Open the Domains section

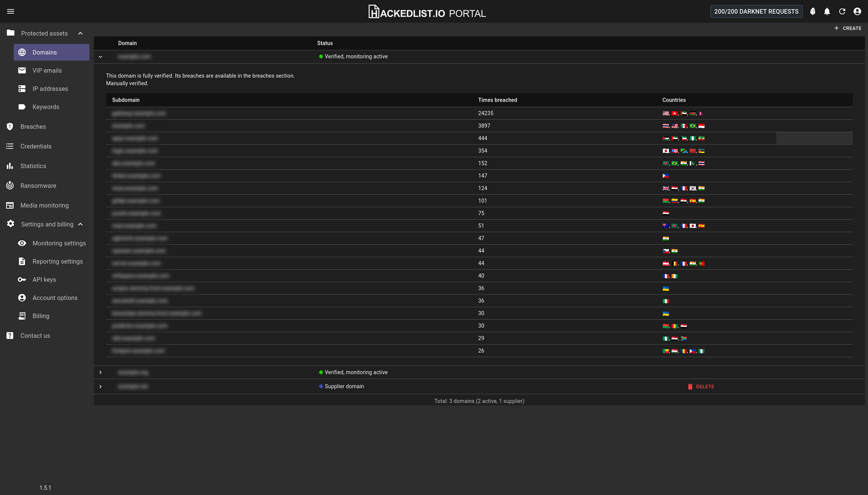(x=45, y=52)
